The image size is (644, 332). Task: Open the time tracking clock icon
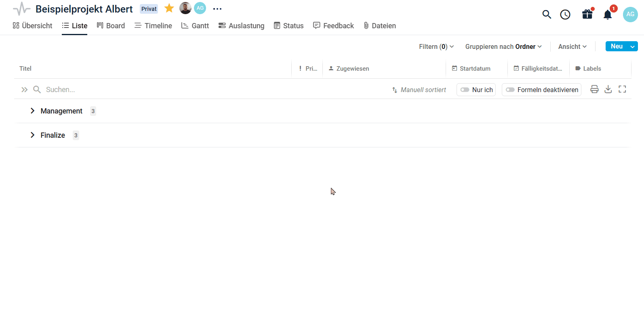(565, 15)
